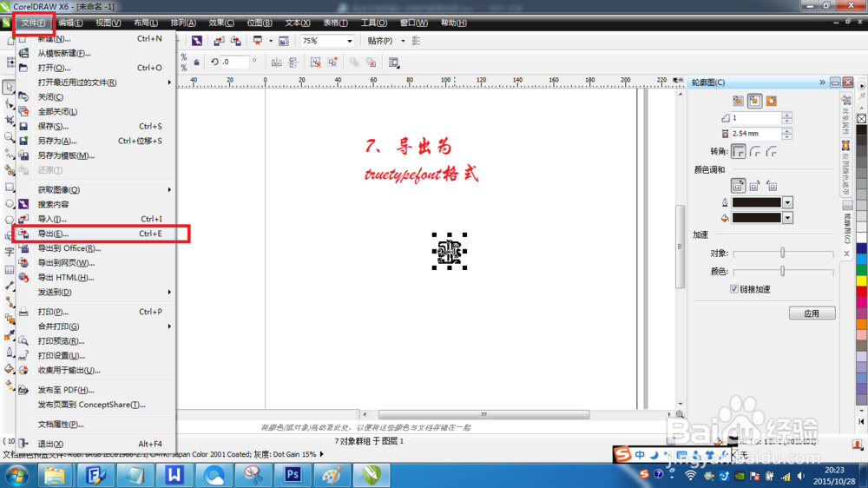The height and width of the screenshot is (488, 868).
Task: Adjust the 颜色 acceleration slider handle
Action: tap(782, 271)
